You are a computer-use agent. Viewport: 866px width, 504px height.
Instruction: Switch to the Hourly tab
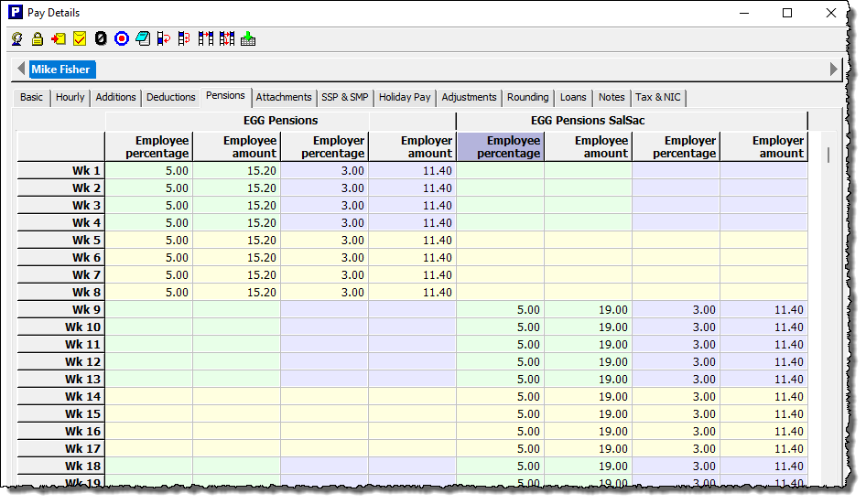tap(70, 97)
